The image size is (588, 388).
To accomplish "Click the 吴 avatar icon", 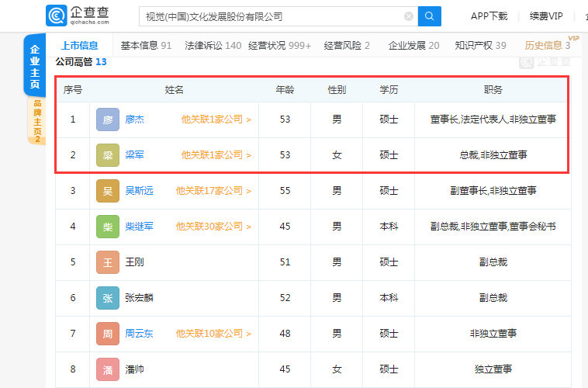I will [108, 191].
